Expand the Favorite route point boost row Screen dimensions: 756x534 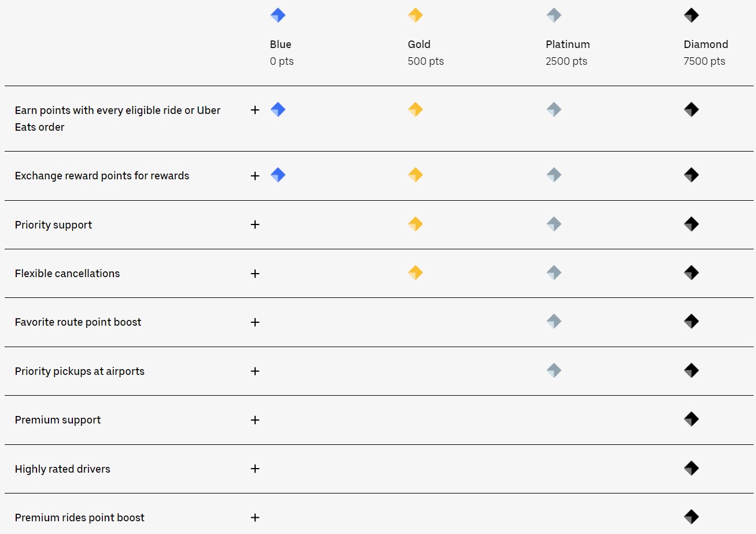click(255, 322)
